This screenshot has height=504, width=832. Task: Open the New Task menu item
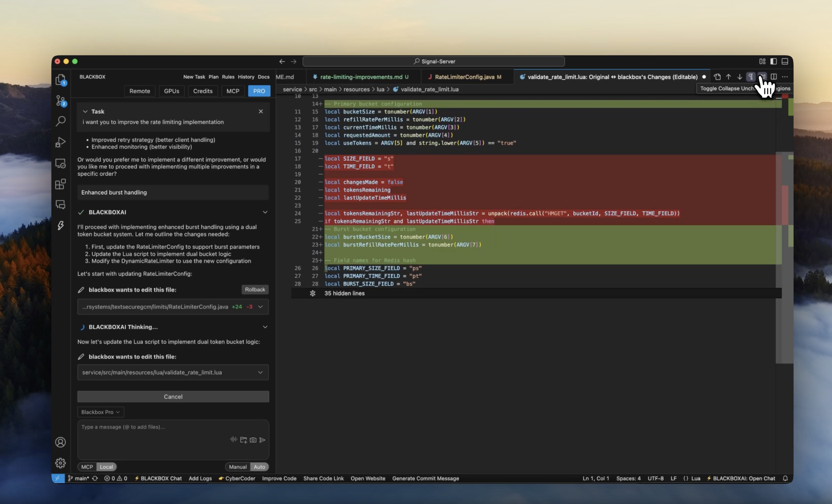pos(194,77)
